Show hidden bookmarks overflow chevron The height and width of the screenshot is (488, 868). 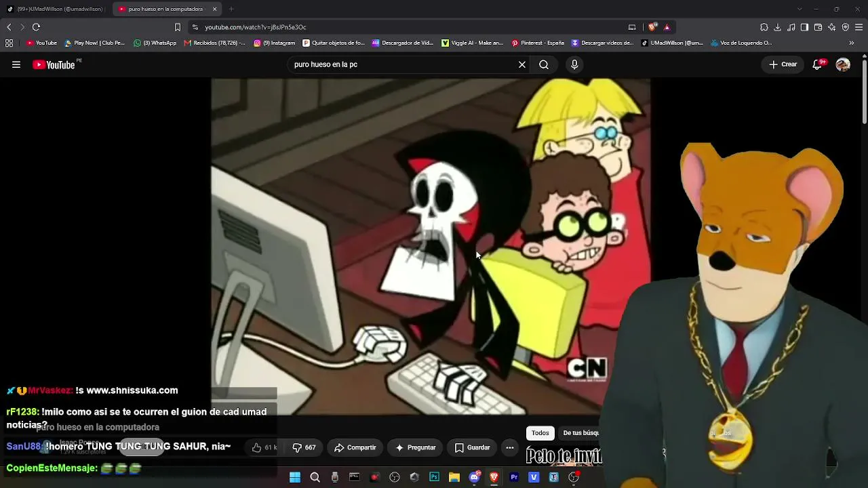coord(852,43)
